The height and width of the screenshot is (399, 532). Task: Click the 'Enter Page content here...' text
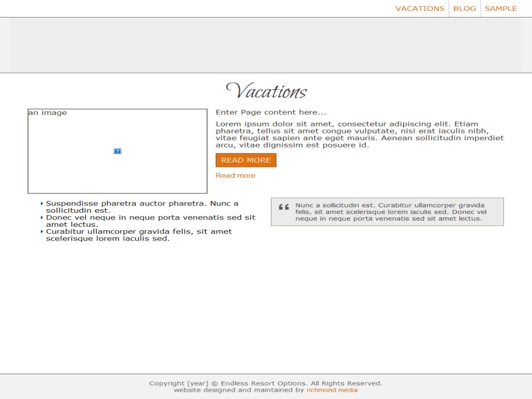click(271, 112)
